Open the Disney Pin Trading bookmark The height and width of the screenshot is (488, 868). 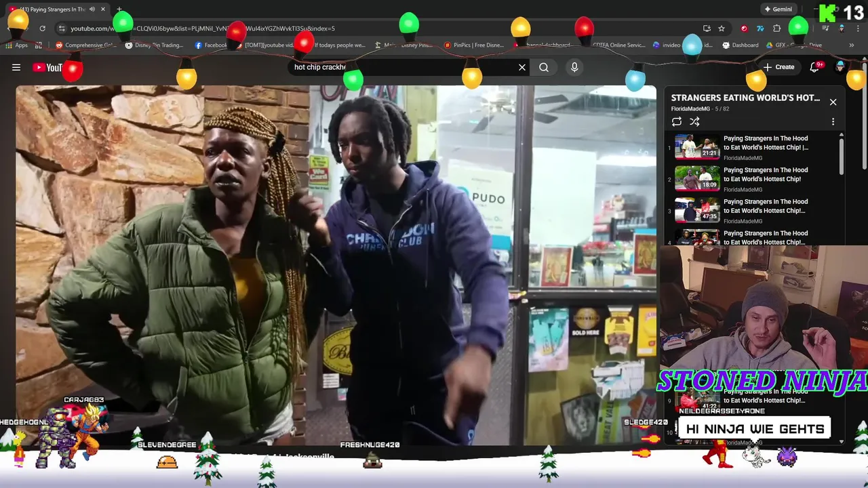155,45
